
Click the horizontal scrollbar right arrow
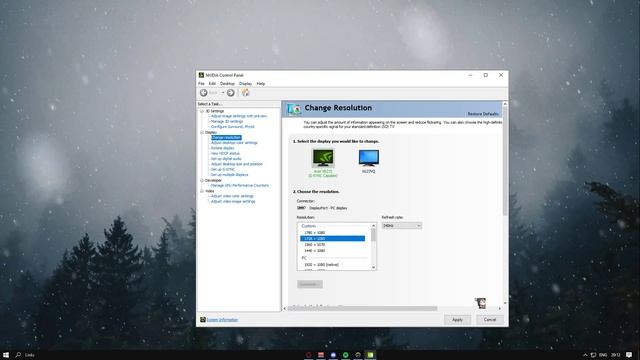coord(500,309)
